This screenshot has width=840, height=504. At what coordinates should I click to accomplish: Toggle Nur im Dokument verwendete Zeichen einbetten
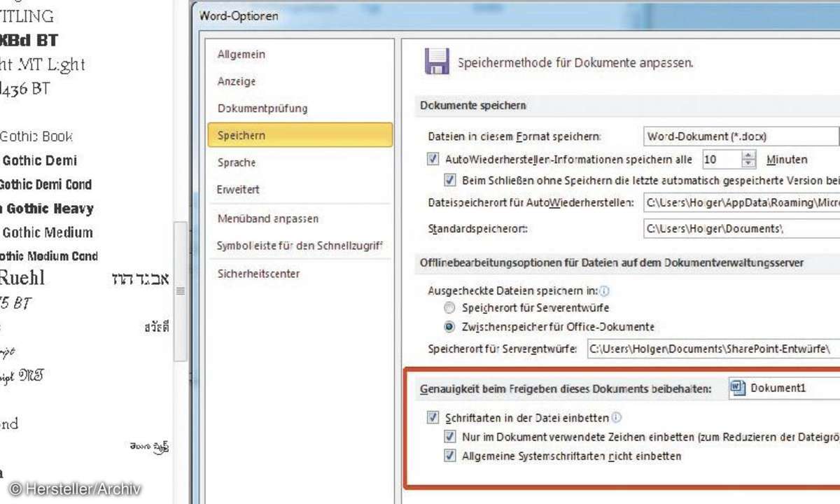(x=450, y=437)
